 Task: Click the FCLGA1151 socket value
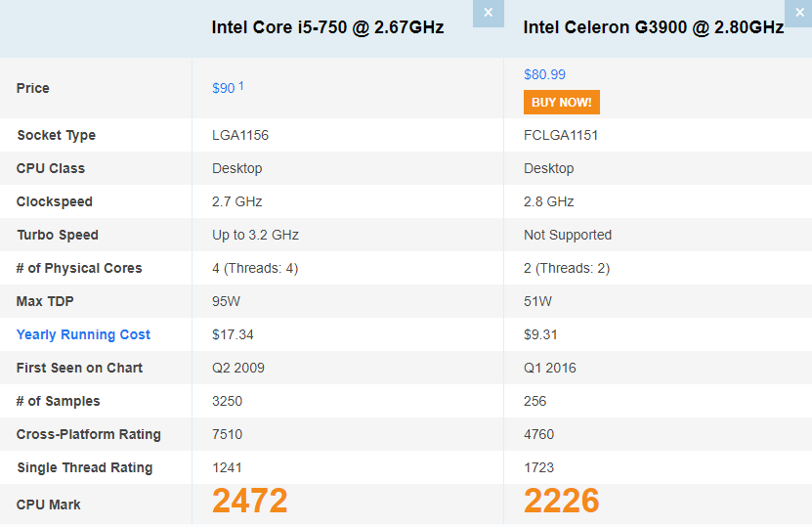click(561, 135)
